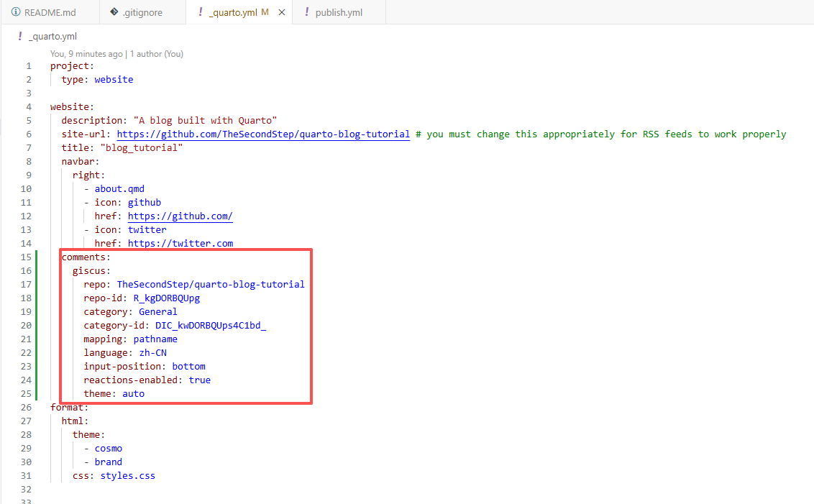Open the quarto-blog-tutorial site-url link
Screen dimensions: 814x504
pos(263,134)
